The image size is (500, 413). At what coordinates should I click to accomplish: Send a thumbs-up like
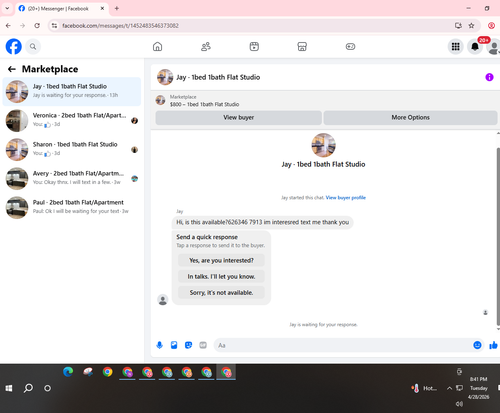pyautogui.click(x=493, y=345)
